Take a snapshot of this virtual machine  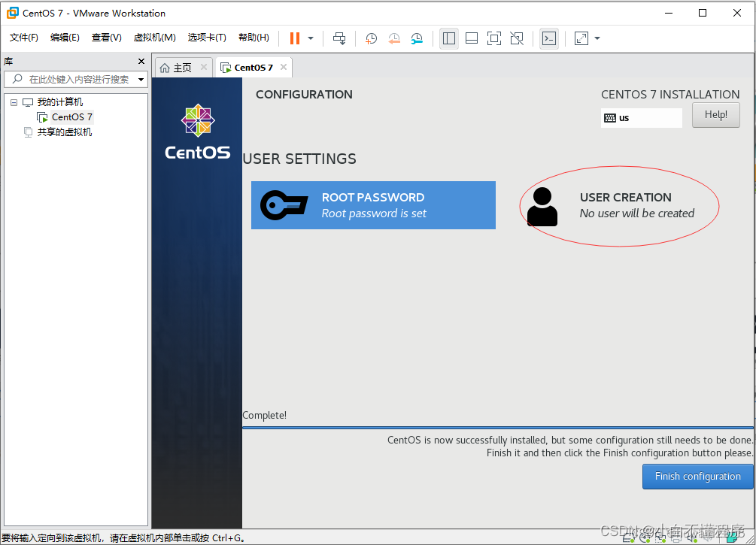click(x=372, y=38)
